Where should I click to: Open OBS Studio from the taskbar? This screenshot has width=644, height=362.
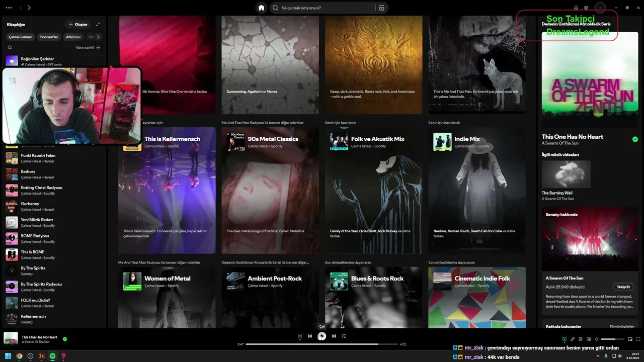point(30,356)
